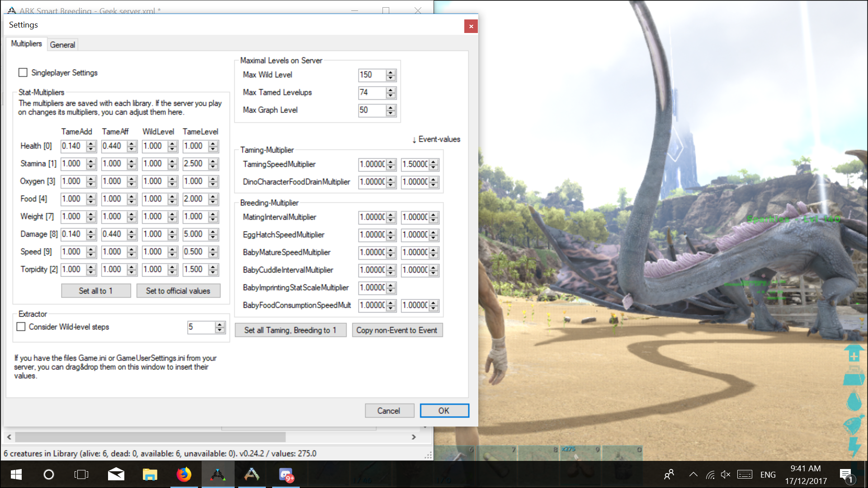Enable Singleplayer Settings
Screen dimensions: 868x488
pos(23,72)
